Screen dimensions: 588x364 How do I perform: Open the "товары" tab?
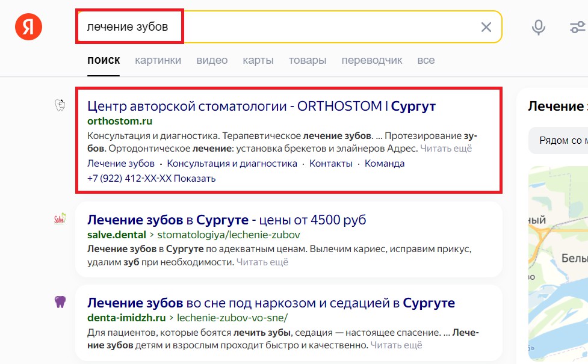point(308,60)
